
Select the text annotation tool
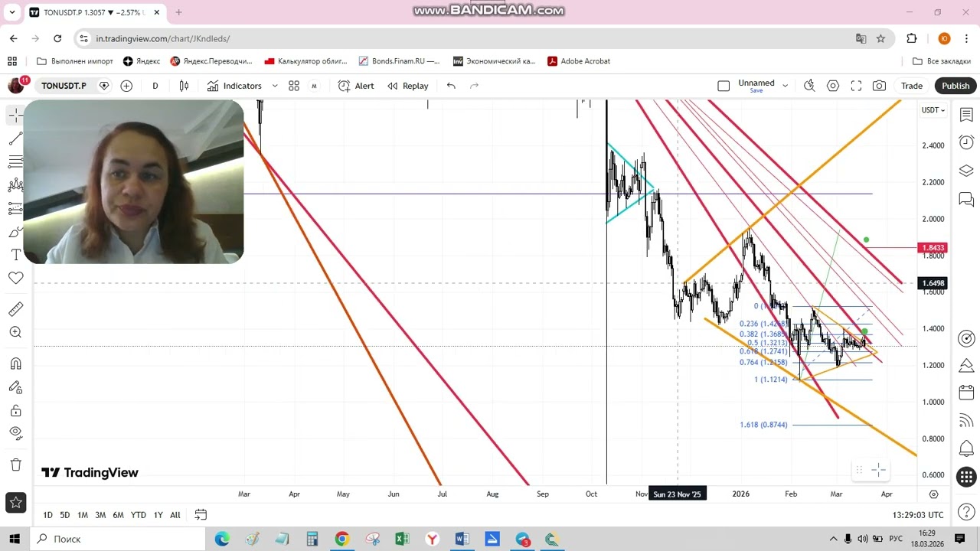(15, 255)
